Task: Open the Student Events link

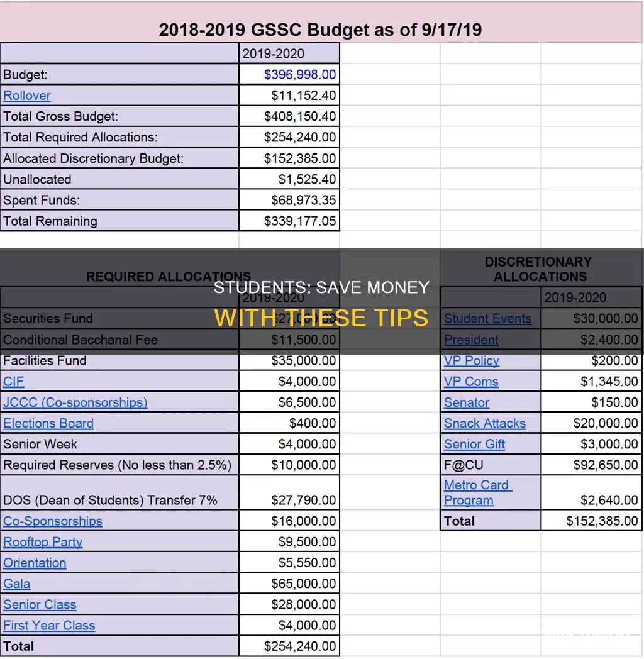Action: coord(487,319)
